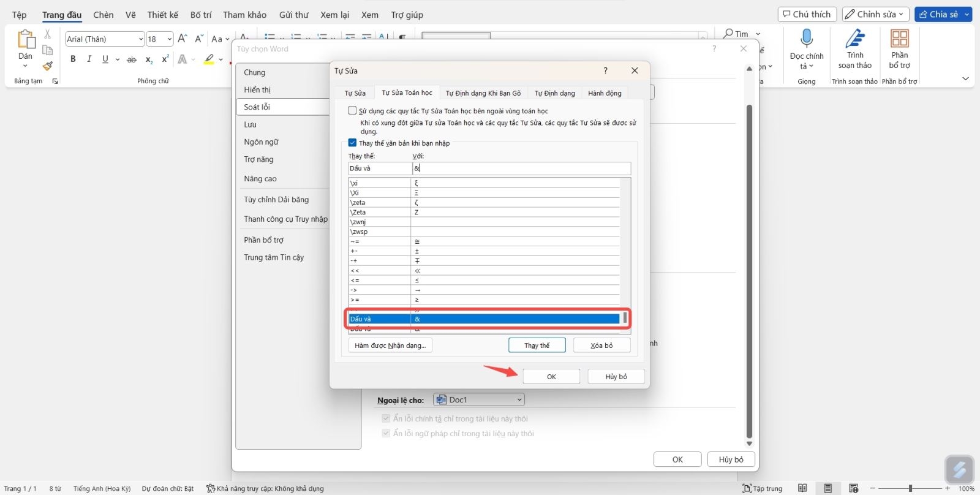The height and width of the screenshot is (495, 980).
Task: Switch to Tự Định dạng Khi Bạn Gõ tab
Action: 483,93
